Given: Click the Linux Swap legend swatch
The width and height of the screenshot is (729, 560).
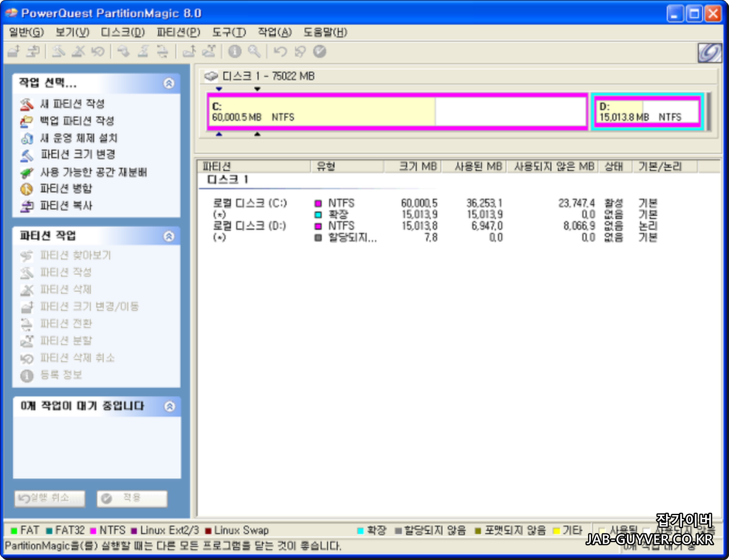Looking at the screenshot, I should [208, 531].
